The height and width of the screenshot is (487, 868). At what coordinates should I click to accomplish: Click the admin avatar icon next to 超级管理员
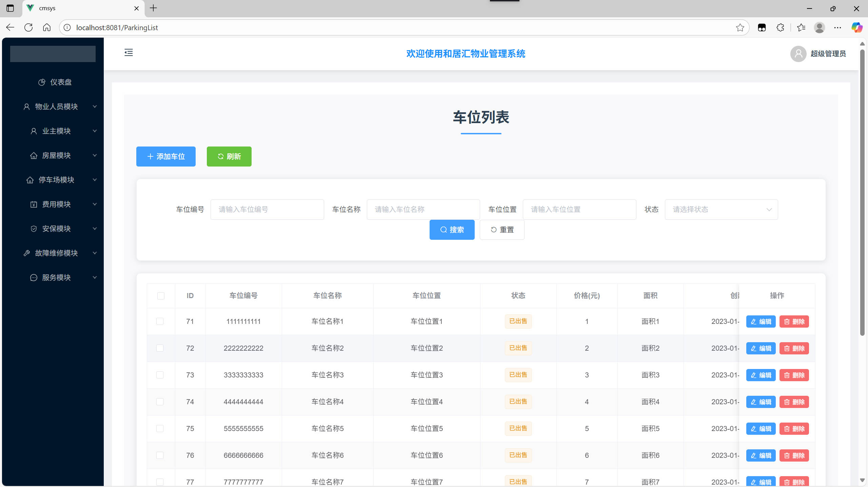pos(798,54)
